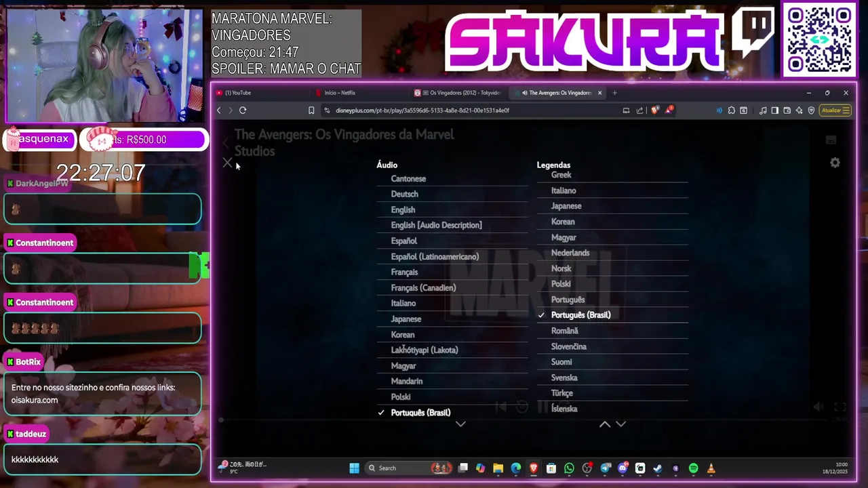Open Microsoft Store from the taskbar

(x=551, y=468)
